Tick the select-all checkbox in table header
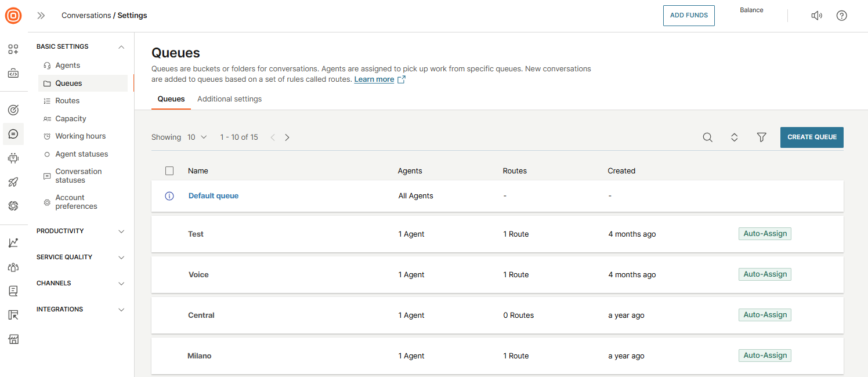The width and height of the screenshot is (868, 377). (x=169, y=171)
